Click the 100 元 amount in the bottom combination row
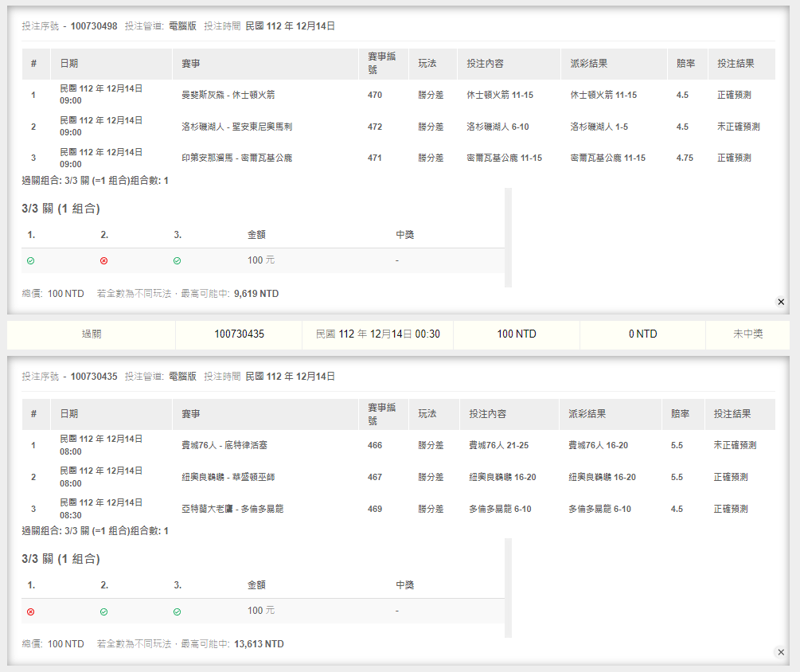This screenshot has width=800, height=672. 261,611
